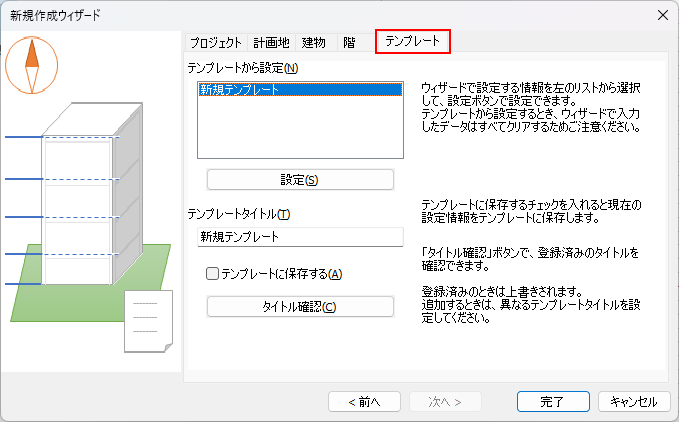Go to the 階 tab
This screenshot has height=422, width=679.
[348, 42]
